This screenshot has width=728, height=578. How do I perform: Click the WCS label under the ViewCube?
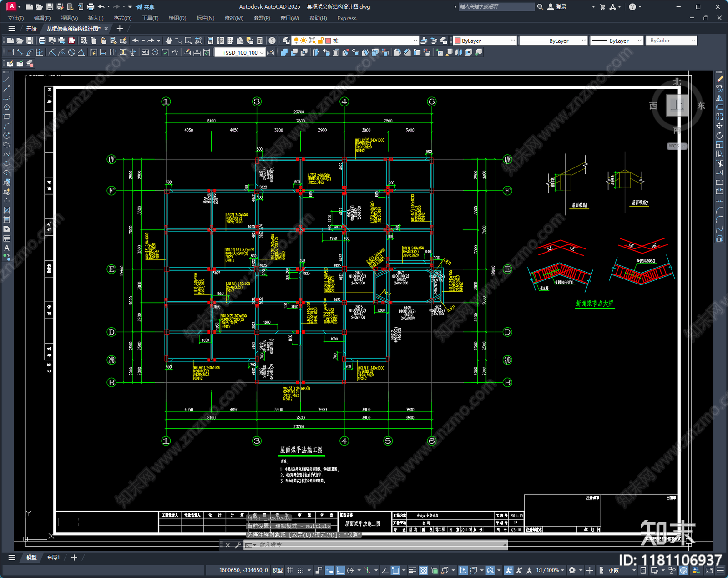point(676,146)
